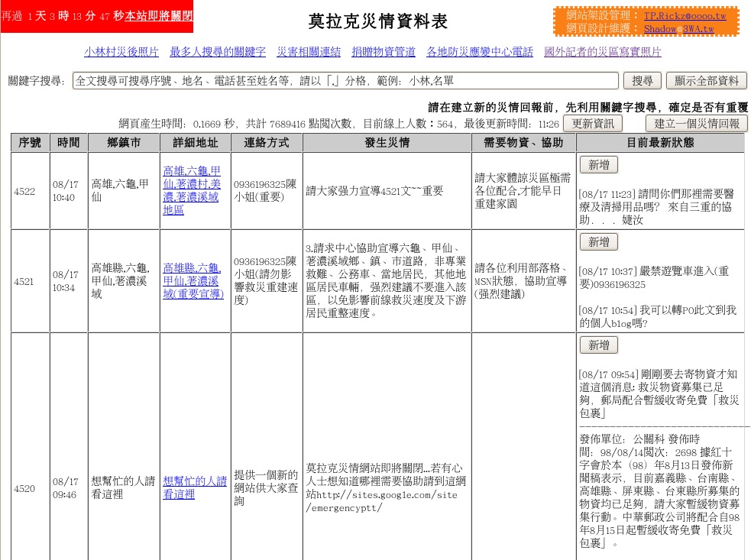Click the 需要物資、協助 column header
The height and width of the screenshot is (560, 751).
pyautogui.click(x=523, y=142)
